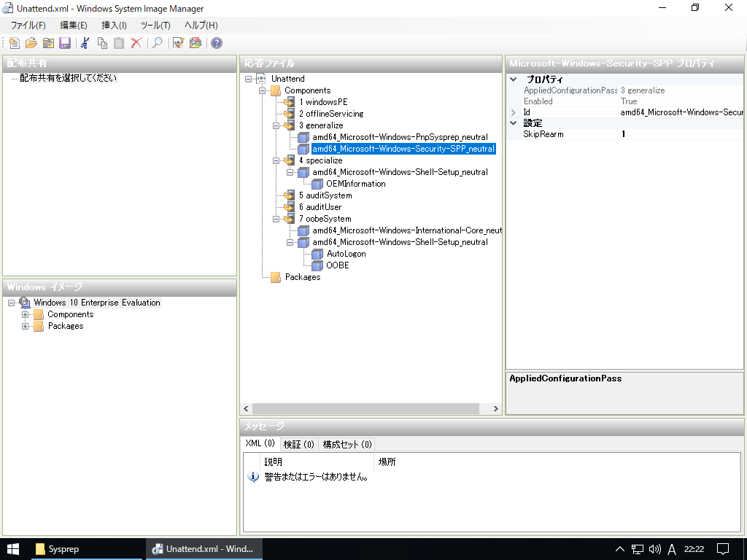Collapse the 設定 section chevron
Image resolution: width=747 pixels, height=560 pixels.
tap(514, 122)
